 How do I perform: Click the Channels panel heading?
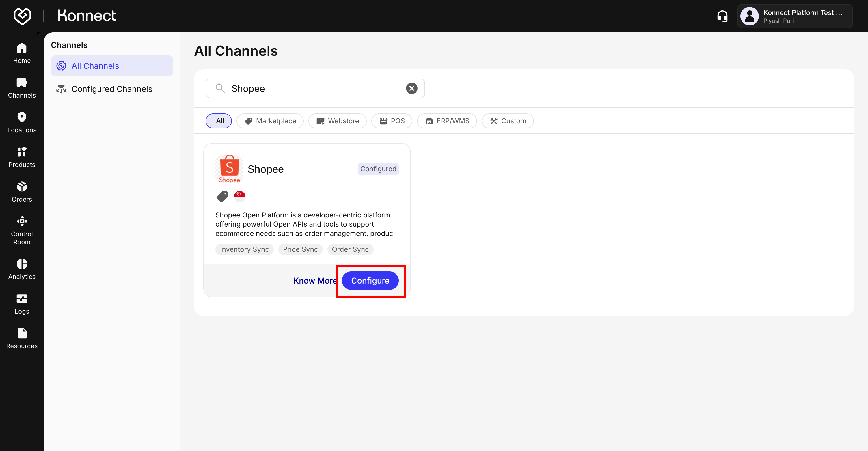point(69,45)
